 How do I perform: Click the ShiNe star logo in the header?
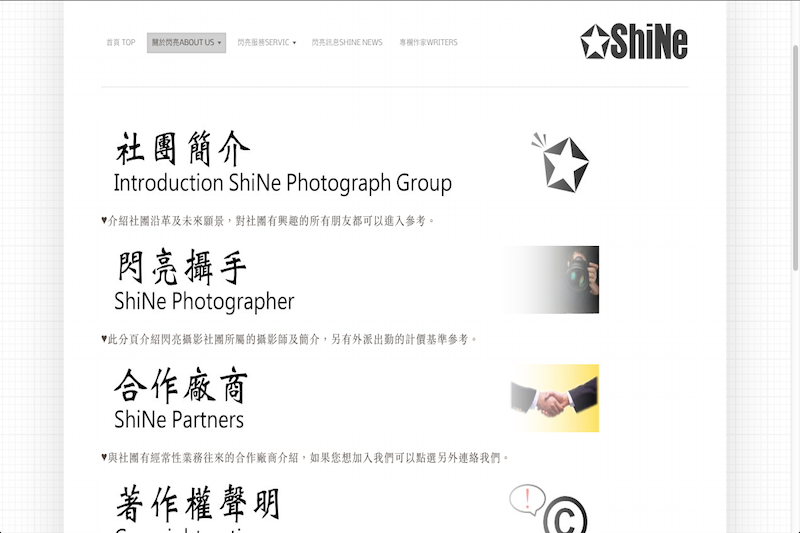[634, 41]
